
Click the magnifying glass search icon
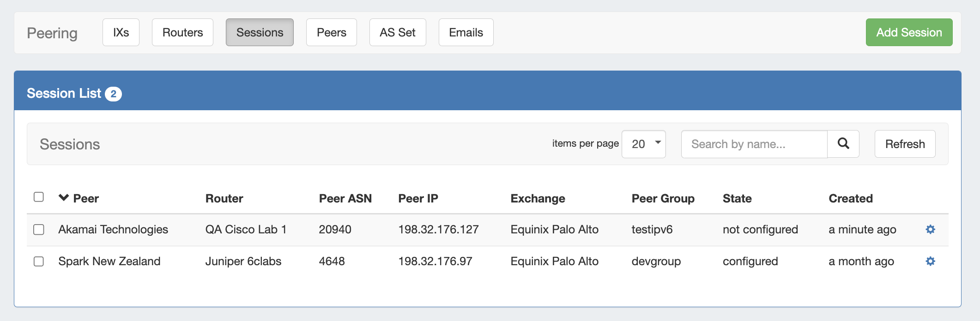point(843,144)
